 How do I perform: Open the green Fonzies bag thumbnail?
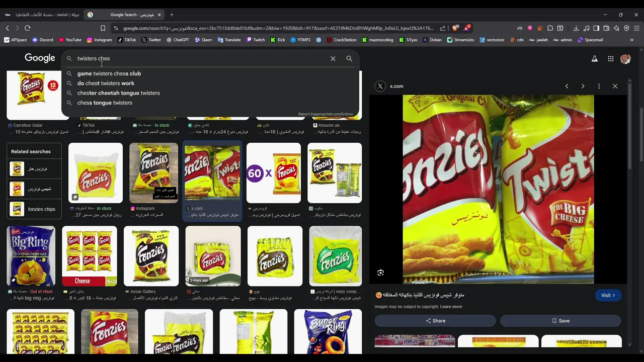pyautogui.click(x=336, y=256)
